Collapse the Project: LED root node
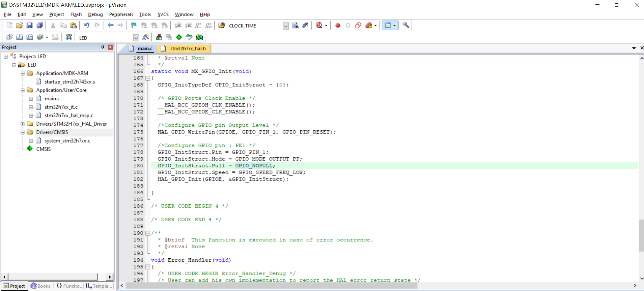Viewport: 644px width, 291px height. 6,57
